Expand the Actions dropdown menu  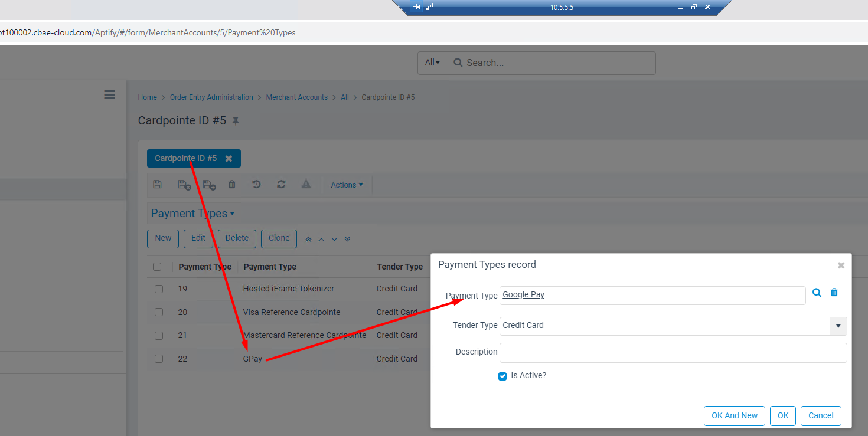tap(347, 185)
